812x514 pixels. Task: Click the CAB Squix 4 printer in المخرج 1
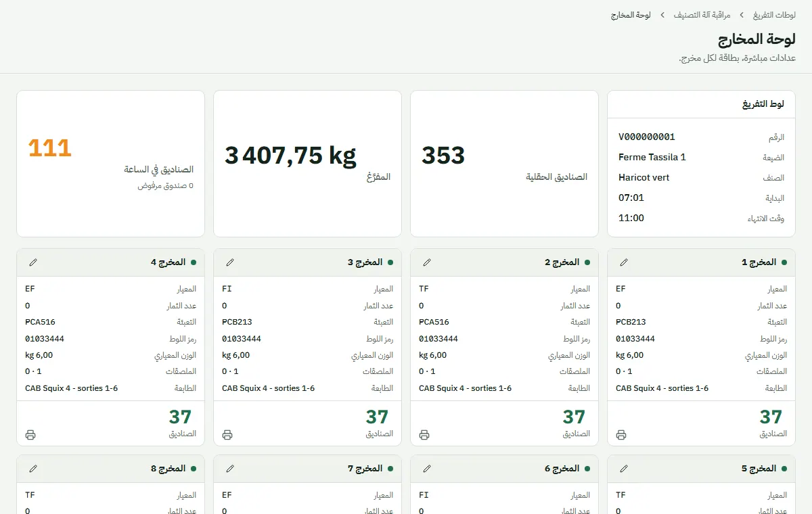point(662,388)
